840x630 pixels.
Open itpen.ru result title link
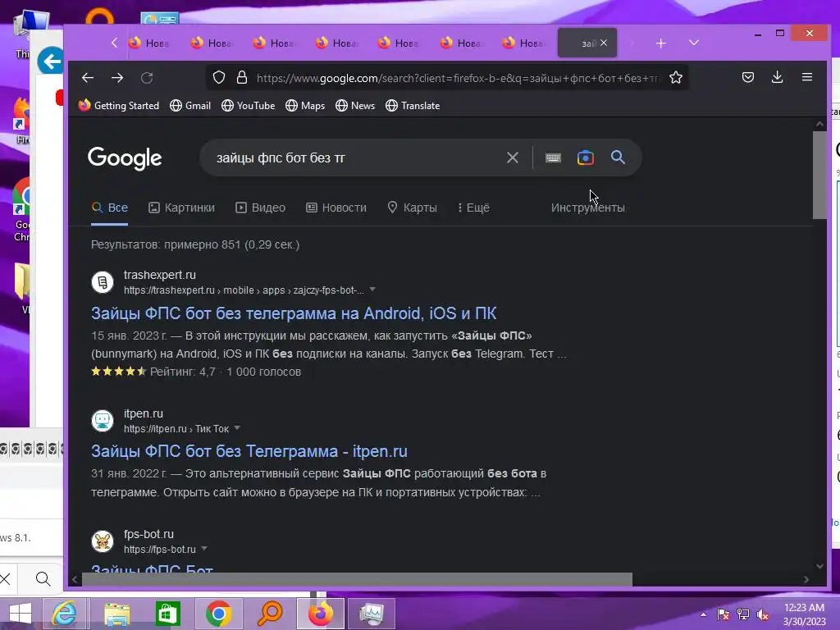pos(249,452)
